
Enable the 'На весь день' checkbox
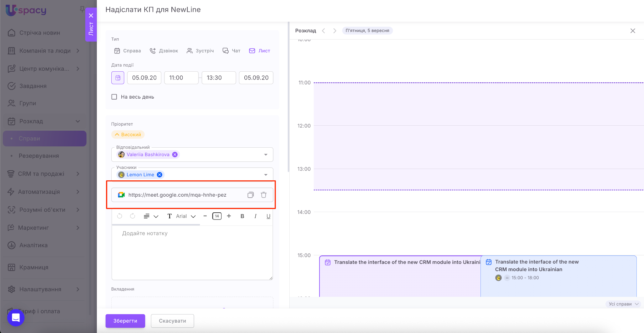click(114, 97)
